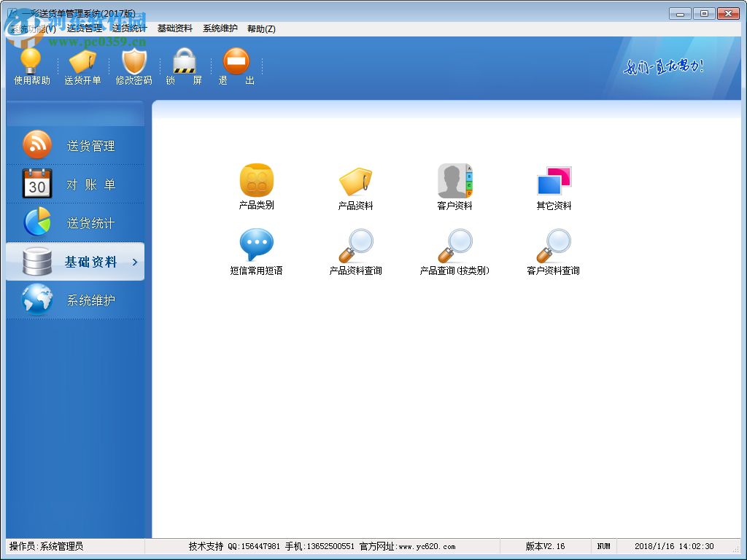Screen dimensions: 747x560
Task: Open 产品查询(按类别) magnifier icon
Action: point(454,246)
